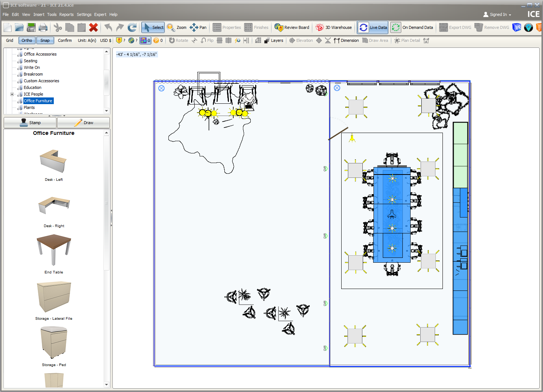Click the teal location marker icon
Image resolution: width=543 pixels, height=392 pixels.
tap(529, 27)
